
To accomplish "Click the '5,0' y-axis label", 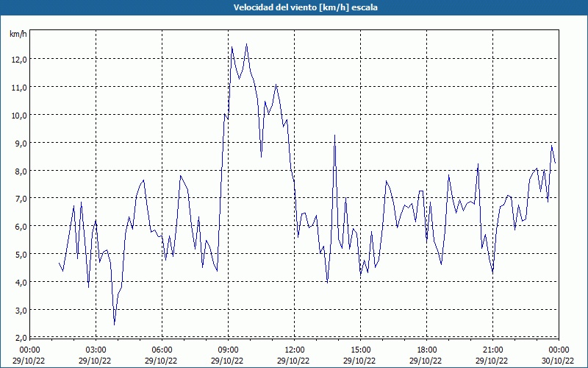I will coord(20,254).
